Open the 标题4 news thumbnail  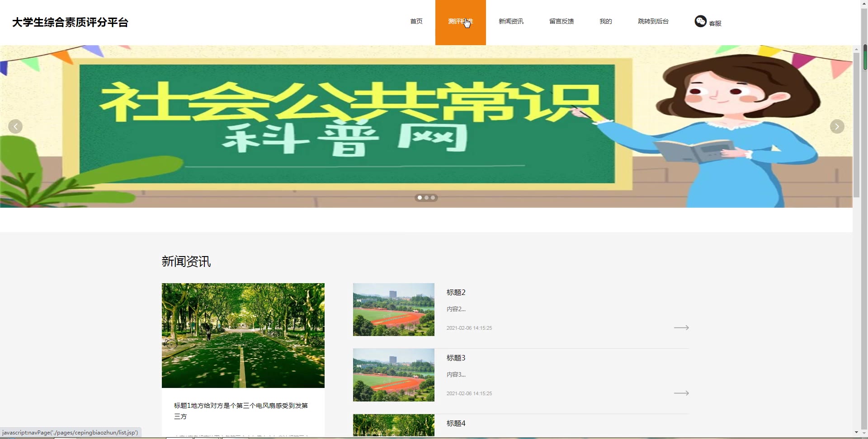[393, 425]
